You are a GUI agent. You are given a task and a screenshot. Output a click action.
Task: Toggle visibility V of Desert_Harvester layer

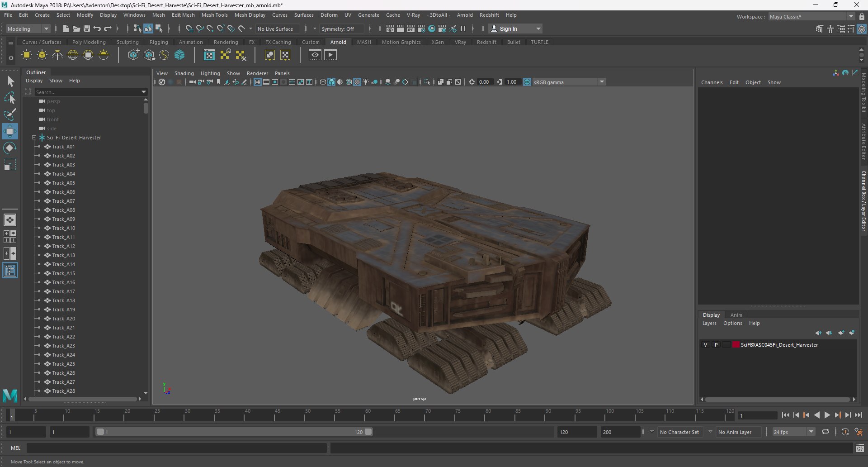point(705,345)
